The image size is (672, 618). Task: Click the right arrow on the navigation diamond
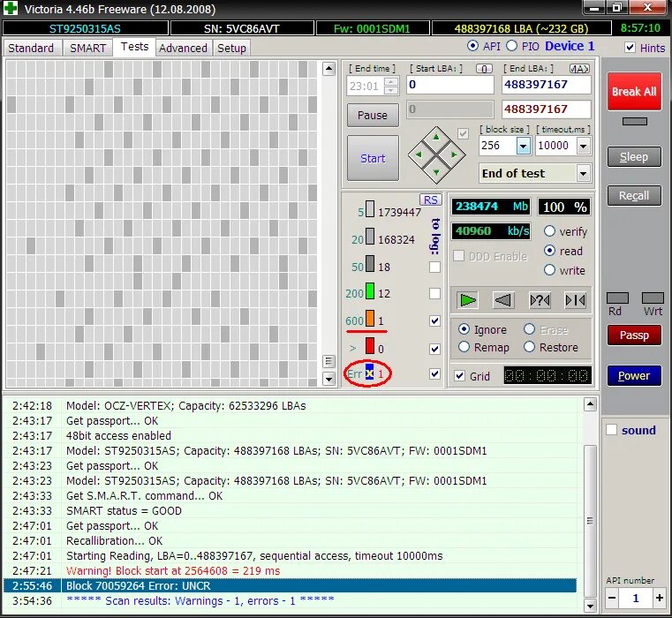click(x=453, y=154)
